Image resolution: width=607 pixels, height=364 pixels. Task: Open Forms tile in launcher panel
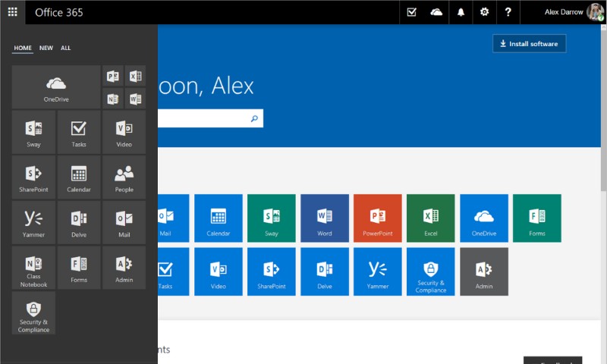coord(79,268)
